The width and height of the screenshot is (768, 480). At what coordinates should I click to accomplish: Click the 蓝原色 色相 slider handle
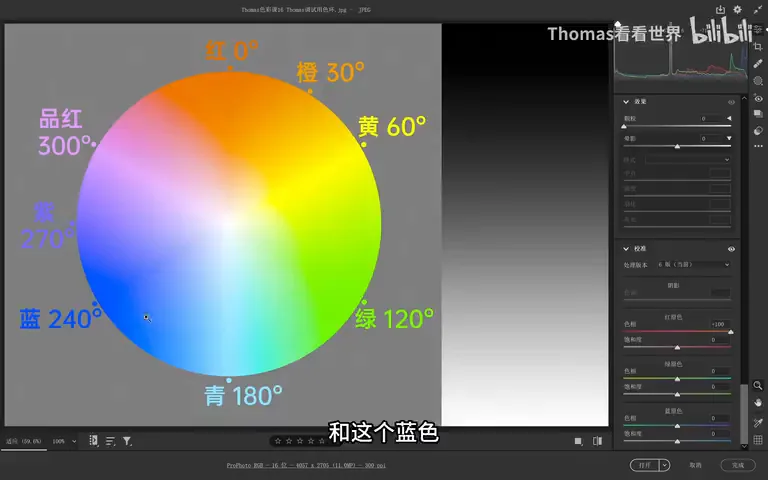pos(677,426)
